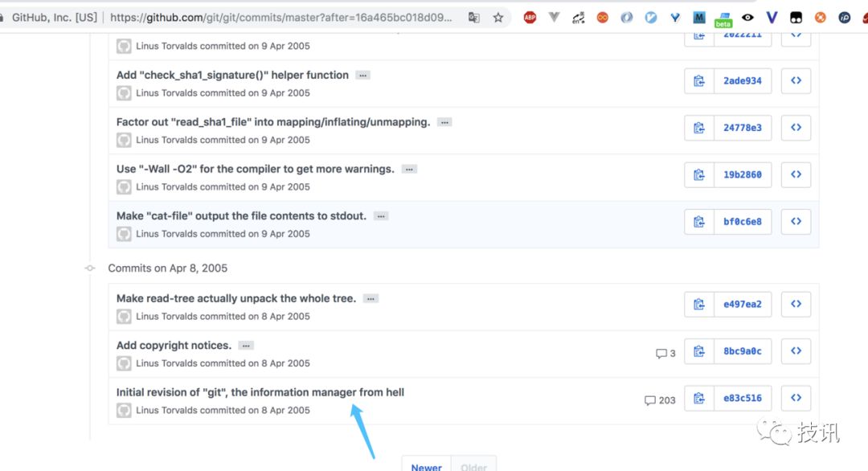
Task: Copy full SHA for commit 19b2860
Action: point(699,175)
